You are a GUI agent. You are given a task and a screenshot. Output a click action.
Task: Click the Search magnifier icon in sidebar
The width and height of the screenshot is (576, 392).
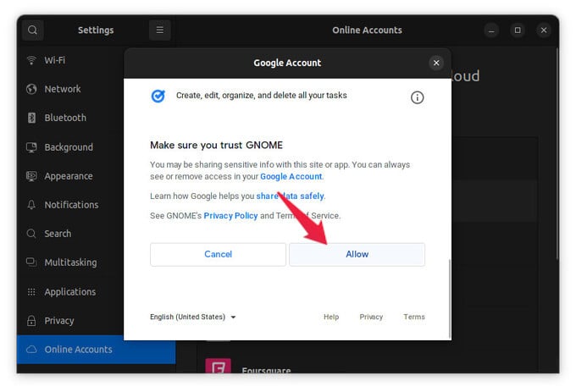click(x=31, y=234)
